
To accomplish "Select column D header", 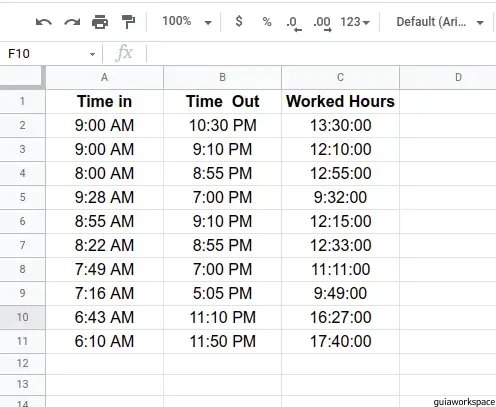I will (448, 78).
